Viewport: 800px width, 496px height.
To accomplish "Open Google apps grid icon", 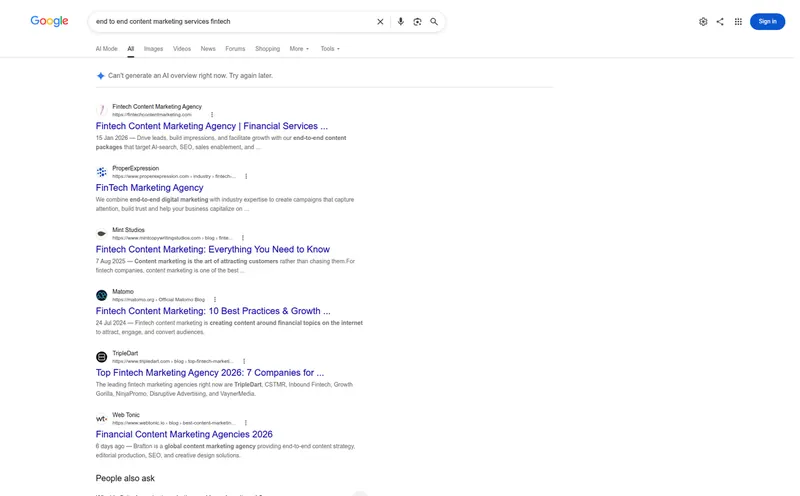I will tap(738, 21).
